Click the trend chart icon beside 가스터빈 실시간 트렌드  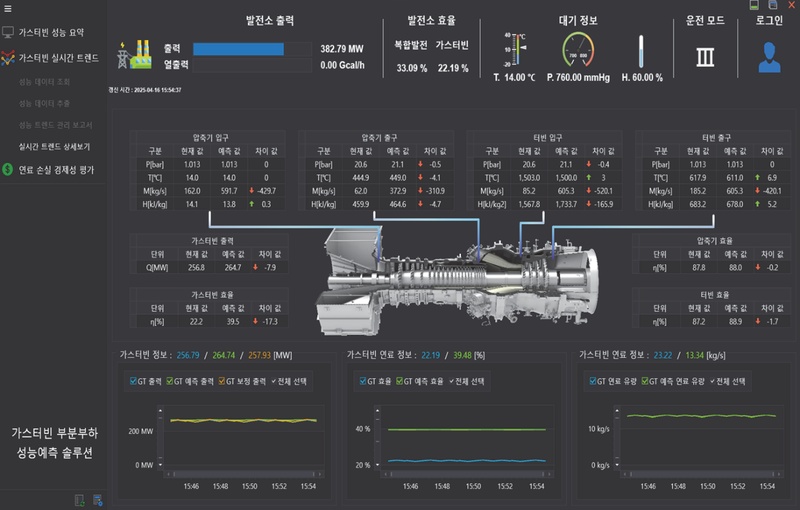pyautogui.click(x=8, y=58)
